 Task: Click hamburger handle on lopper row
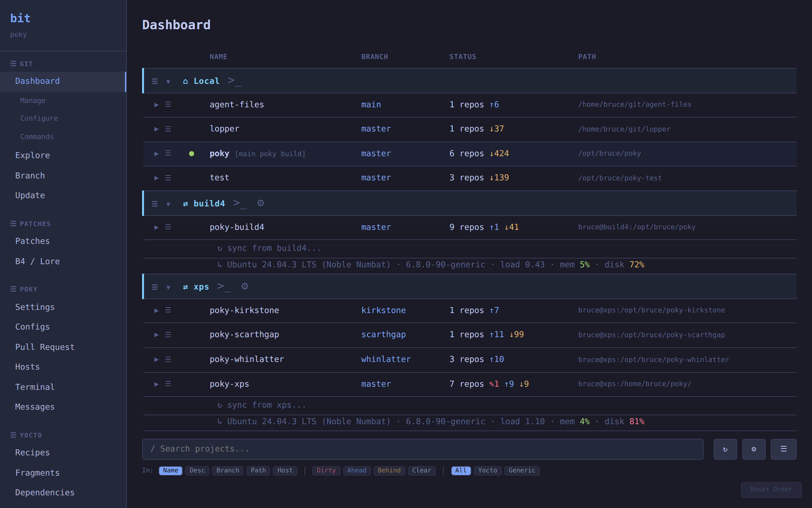coord(168,129)
